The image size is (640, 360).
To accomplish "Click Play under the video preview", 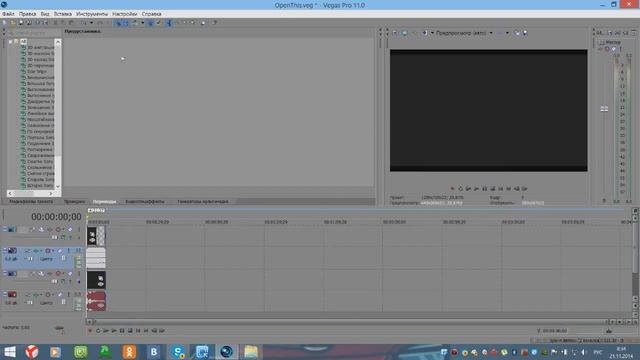I will pyautogui.click(x=476, y=189).
